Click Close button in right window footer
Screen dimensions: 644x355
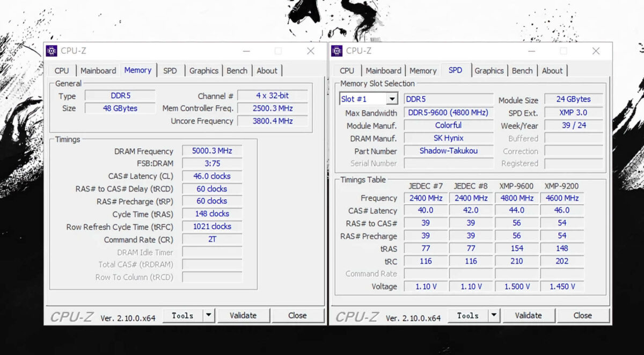pos(583,315)
